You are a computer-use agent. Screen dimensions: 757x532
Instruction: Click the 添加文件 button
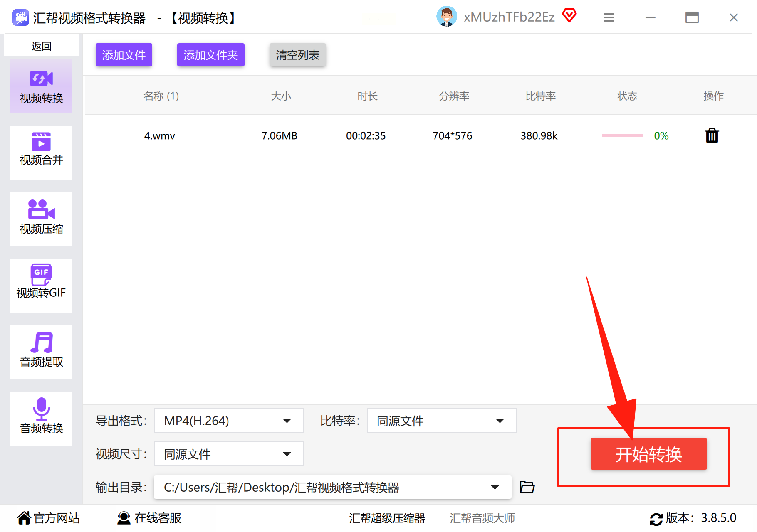click(x=124, y=55)
